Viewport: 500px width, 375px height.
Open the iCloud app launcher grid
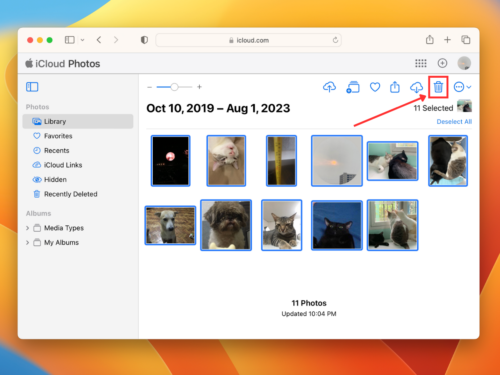point(421,63)
